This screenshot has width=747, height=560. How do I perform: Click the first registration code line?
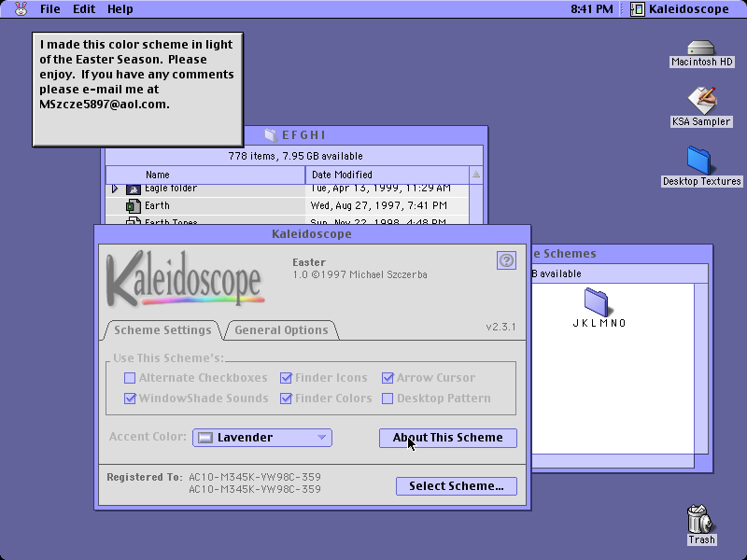(x=255, y=477)
